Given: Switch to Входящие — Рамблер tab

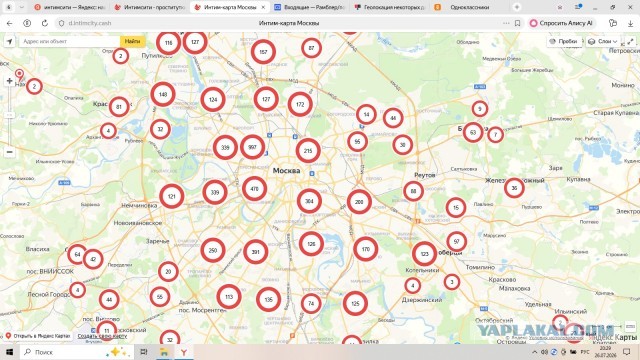Looking at the screenshot, I should pyautogui.click(x=310, y=7).
